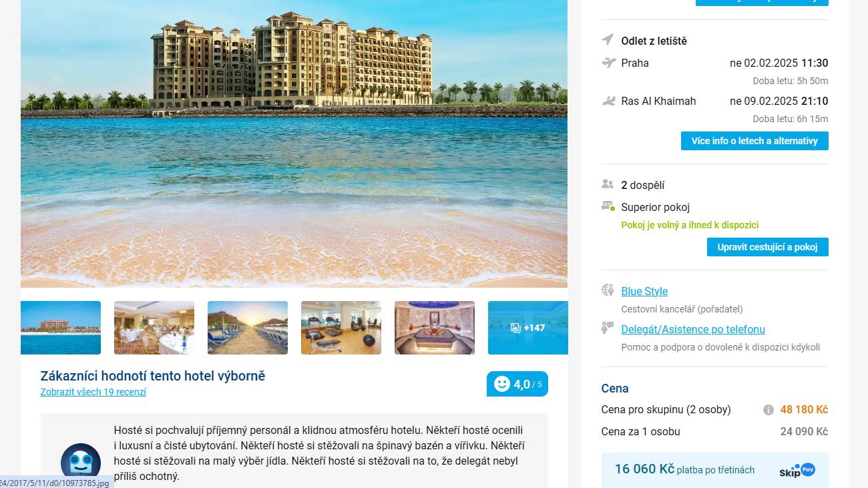Click the bed icon beside Superior pokoj
The width and height of the screenshot is (868, 488).
click(x=608, y=206)
